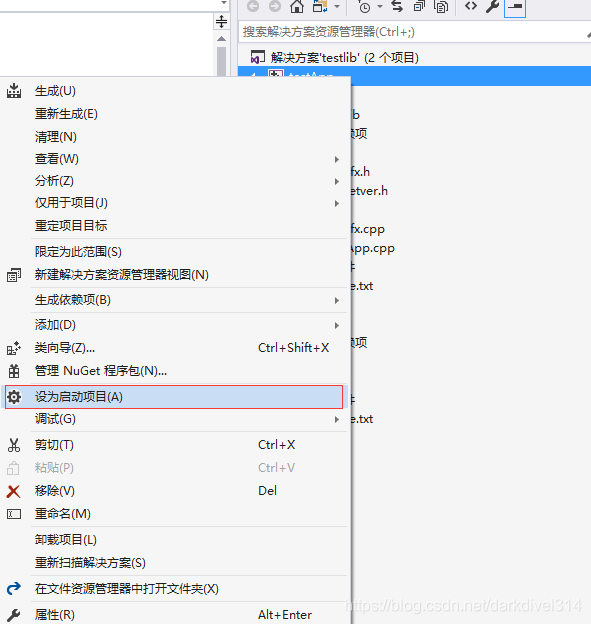Click submenu arrow of 仅用于项目(J)
This screenshot has width=591, height=624.
coord(337,204)
